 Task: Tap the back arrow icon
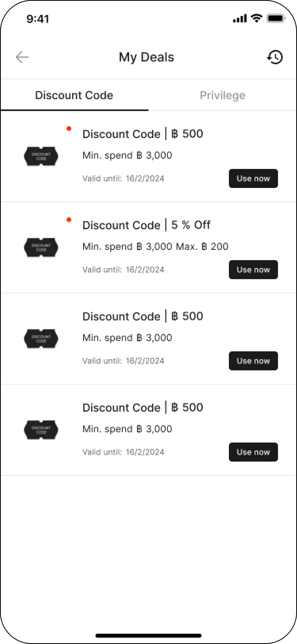(22, 57)
